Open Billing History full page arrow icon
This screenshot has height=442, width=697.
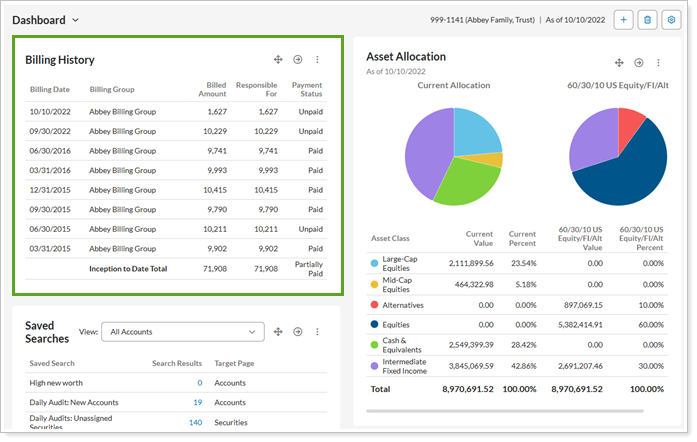298,60
